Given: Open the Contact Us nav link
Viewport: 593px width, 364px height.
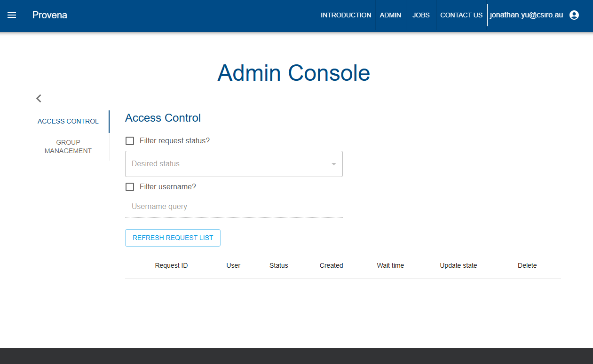Looking at the screenshot, I should point(461,15).
